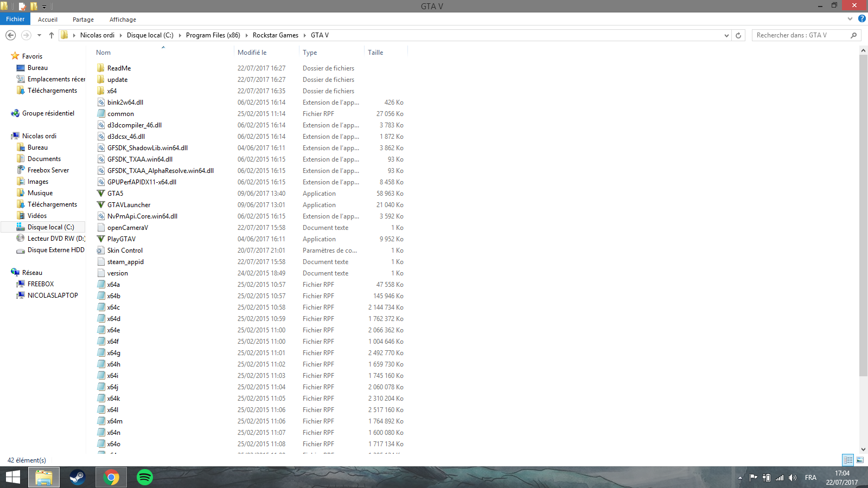The width and height of the screenshot is (868, 488).
Task: Click the network signal tray icon
Action: click(780, 478)
